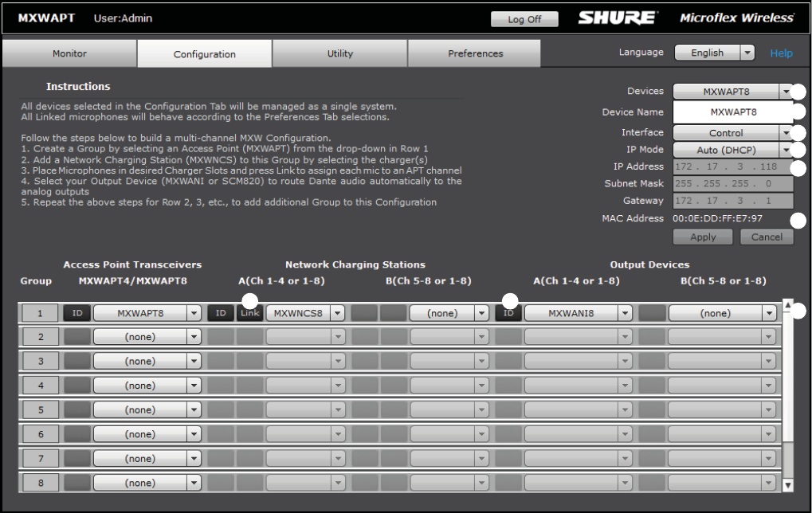812x513 pixels.
Task: Open Group 7 access point dropdown
Action: click(147, 459)
